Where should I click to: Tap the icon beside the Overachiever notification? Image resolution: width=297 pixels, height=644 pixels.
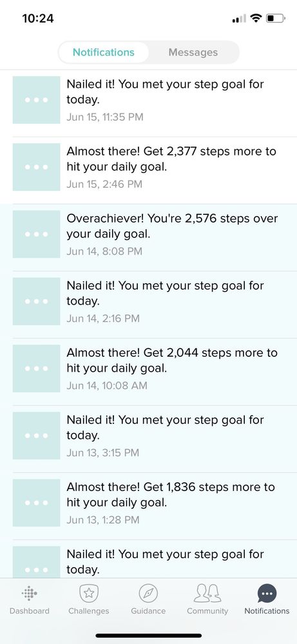pos(37,234)
